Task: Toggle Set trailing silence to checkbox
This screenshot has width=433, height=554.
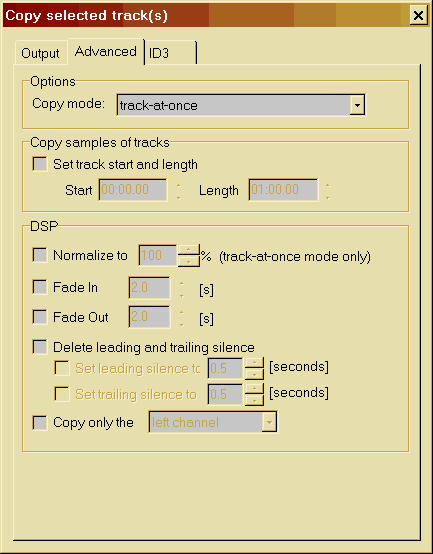Action: coord(62,394)
